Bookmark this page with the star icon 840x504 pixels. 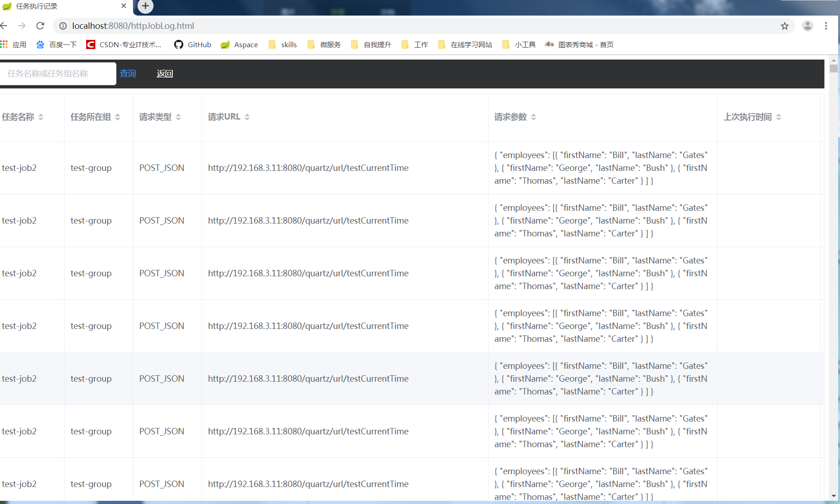tap(785, 26)
